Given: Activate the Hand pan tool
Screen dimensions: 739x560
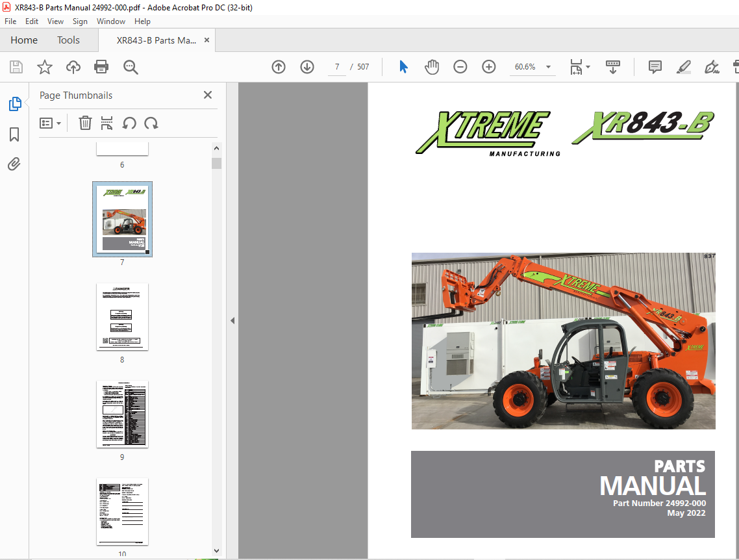Looking at the screenshot, I should pos(432,67).
